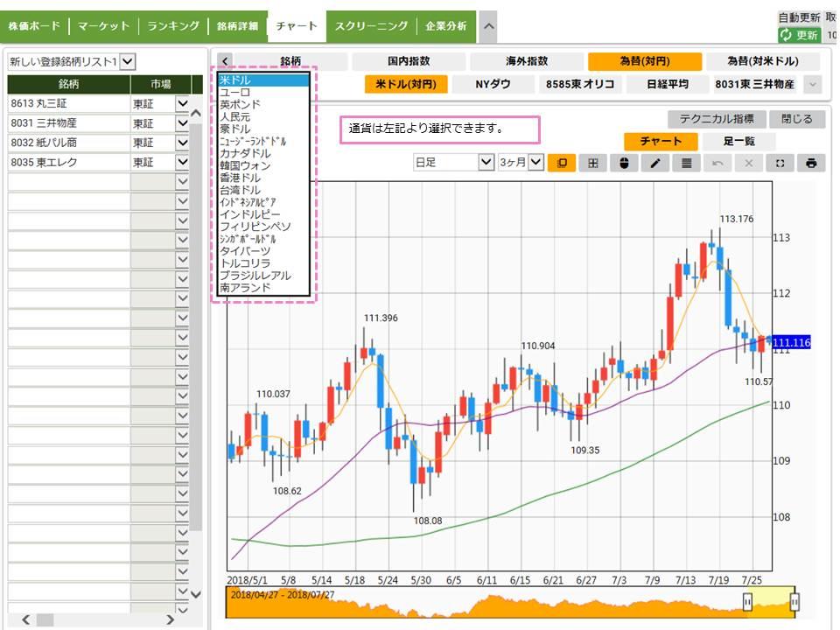Image resolution: width=840 pixels, height=630 pixels.
Task: Select the pencil drawing tool
Action: pos(654,163)
